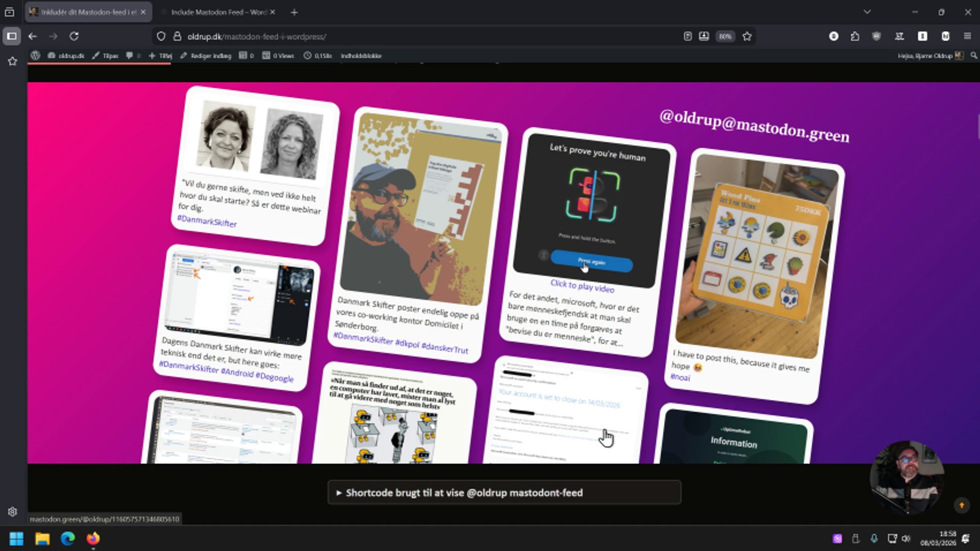Open the admin bar search magnifier
The image size is (980, 551).
tap(974, 56)
